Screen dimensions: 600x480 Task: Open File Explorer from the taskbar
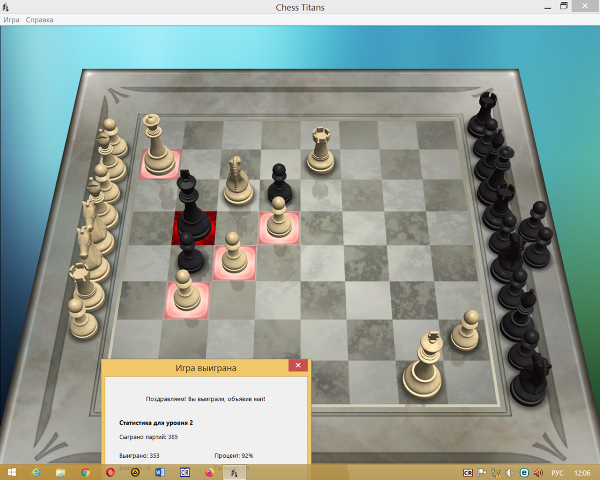pos(61,472)
